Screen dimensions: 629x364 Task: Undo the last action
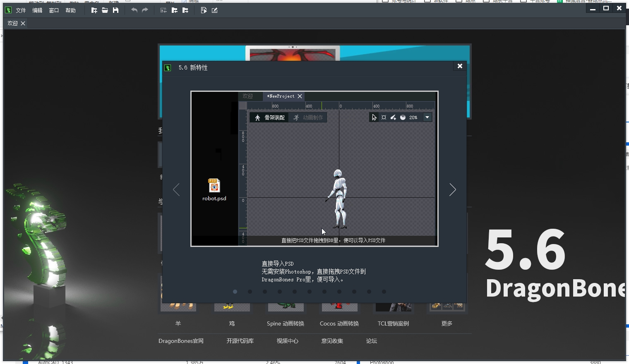pos(134,10)
